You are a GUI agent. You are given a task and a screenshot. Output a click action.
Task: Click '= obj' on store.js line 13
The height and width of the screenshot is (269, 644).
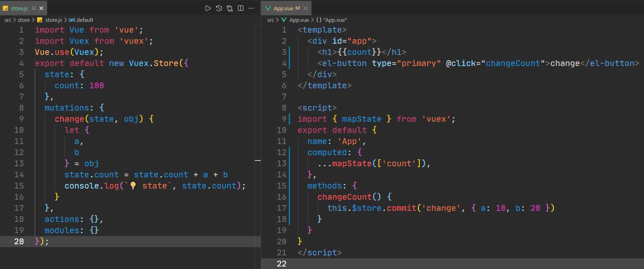pyautogui.click(x=87, y=163)
